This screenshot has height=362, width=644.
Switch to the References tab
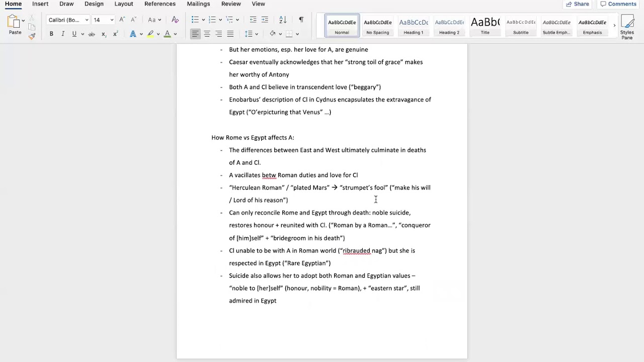(x=160, y=4)
